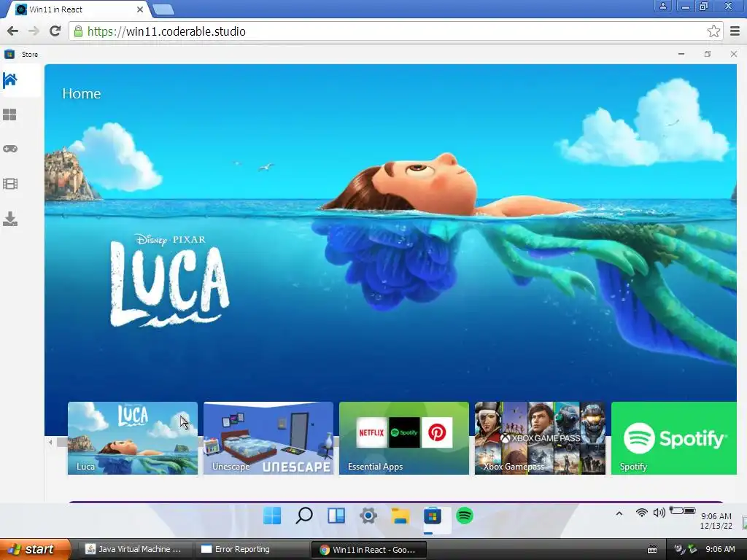Viewport: 747px width, 560px height.
Task: Click the XP start button
Action: (36, 549)
